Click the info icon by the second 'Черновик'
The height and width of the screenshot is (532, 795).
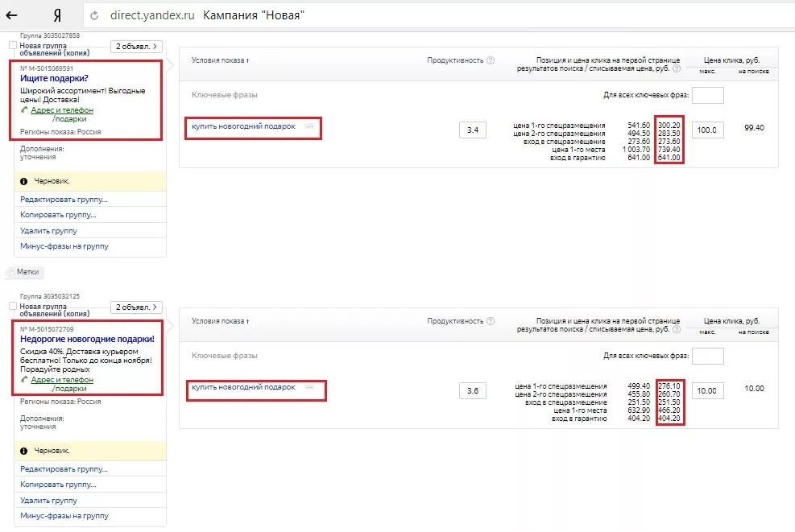pos(24,451)
